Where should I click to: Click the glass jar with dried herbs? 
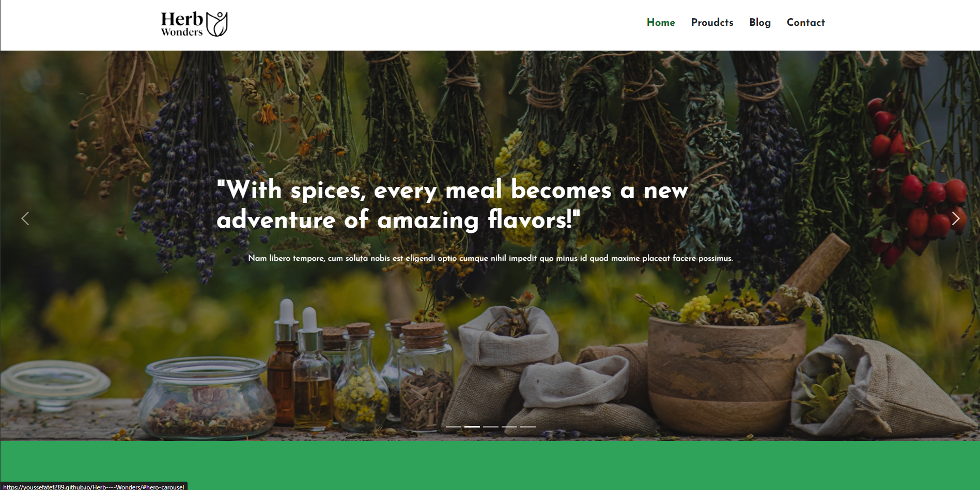click(207, 398)
